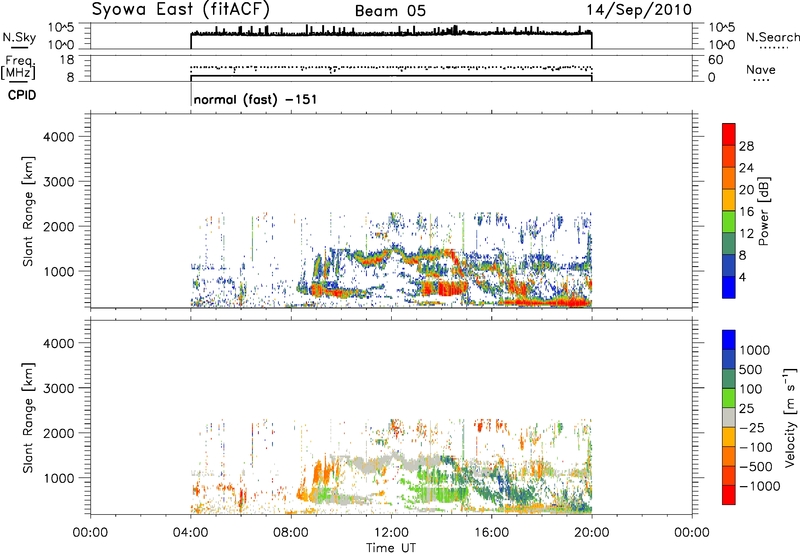This screenshot has height=554, width=800.
Task: Click "4000" tick in the Power panel
Action: click(58, 137)
